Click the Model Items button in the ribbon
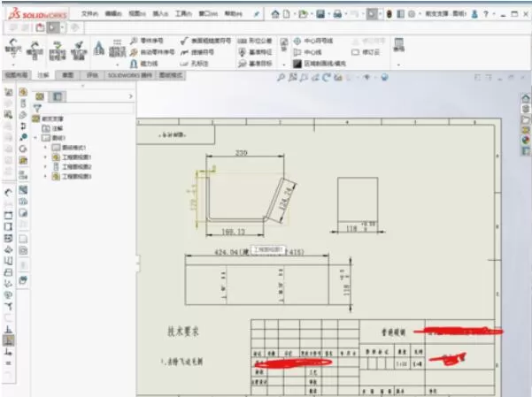532x397 pixels. [x=35, y=50]
